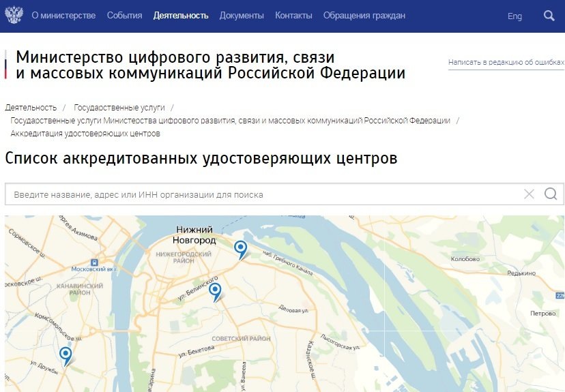The height and width of the screenshot is (392, 565).
Task: Select the map pin on ул. Белинского
Action: pyautogui.click(x=216, y=292)
